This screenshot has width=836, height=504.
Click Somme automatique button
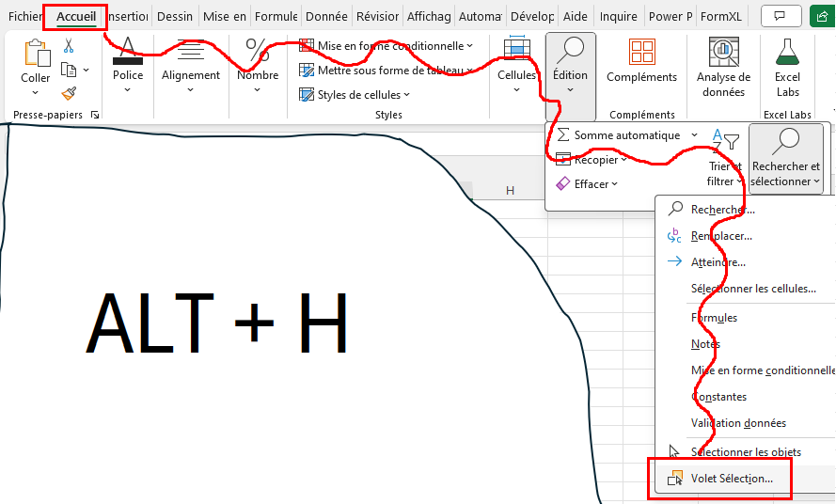[x=626, y=135]
